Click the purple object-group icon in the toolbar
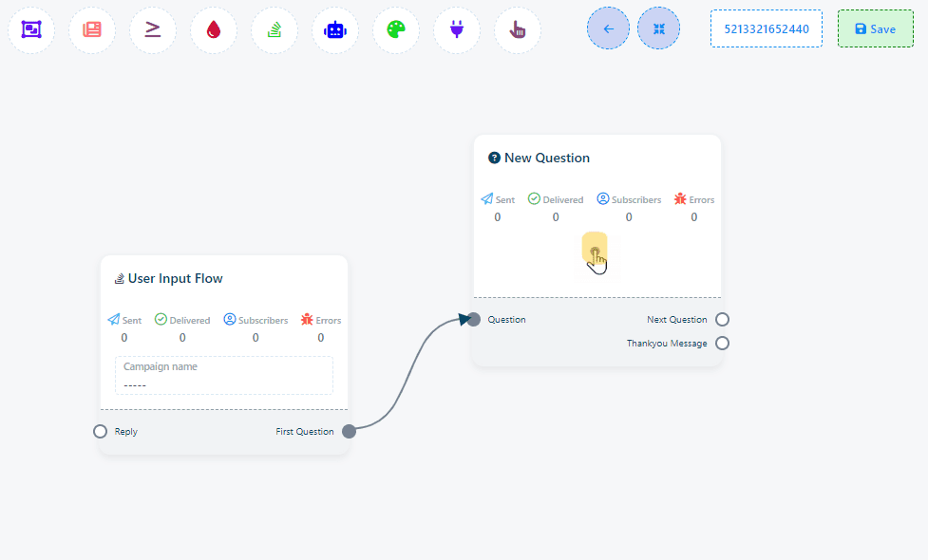Viewport: 928px width, 560px height. [31, 29]
